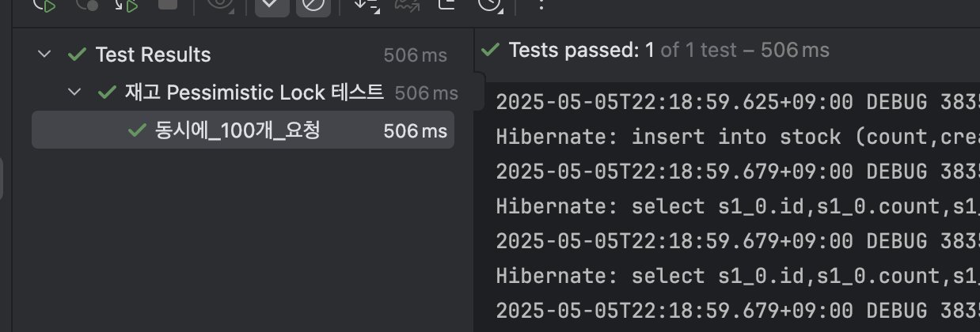Rerun the test with the green play icon
Viewport: 980px width, 332px height.
[x=44, y=4]
